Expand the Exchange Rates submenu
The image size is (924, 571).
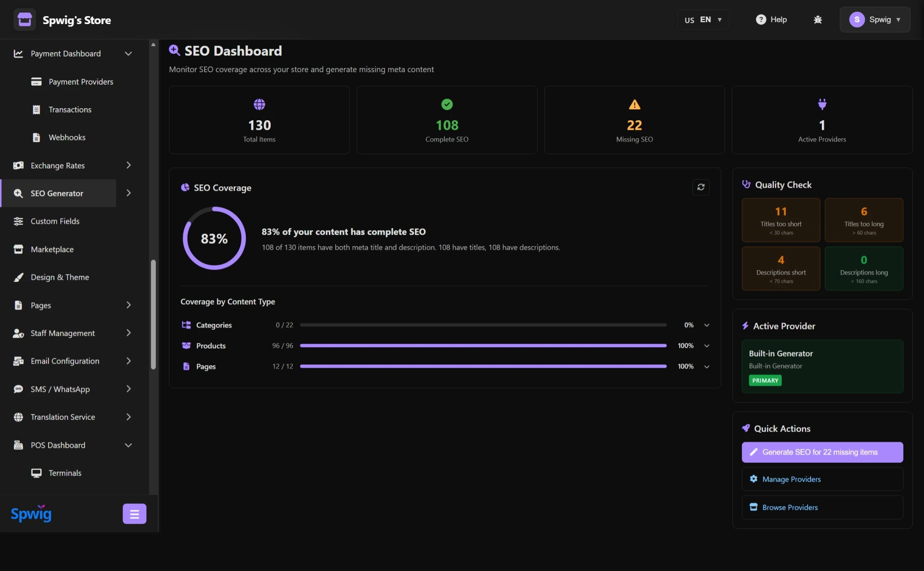pyautogui.click(x=128, y=165)
